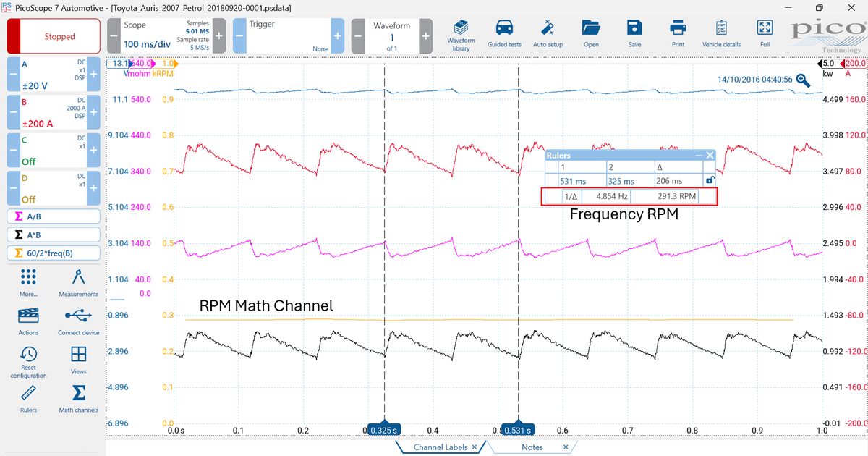Click the Trigger plus button
The image size is (868, 456).
[338, 35]
